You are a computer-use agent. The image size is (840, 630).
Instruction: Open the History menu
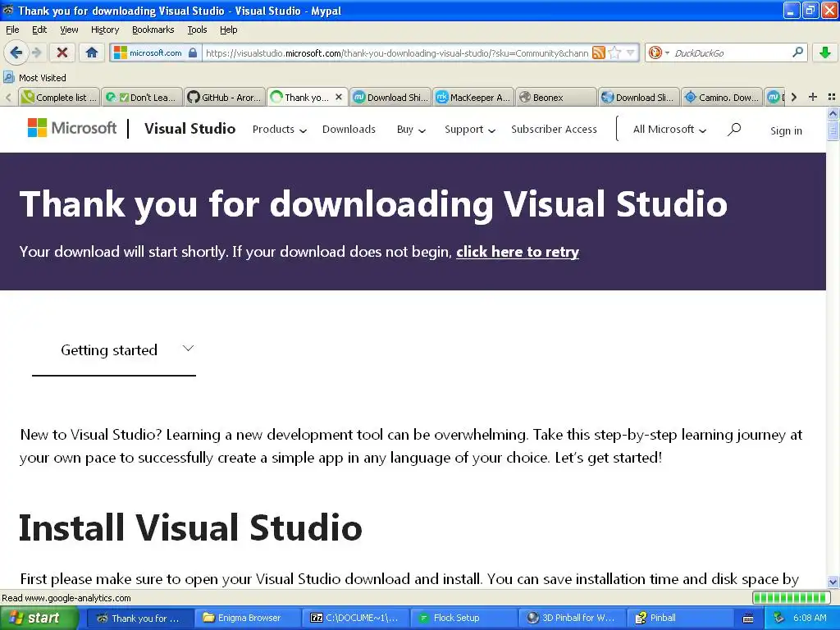(104, 30)
